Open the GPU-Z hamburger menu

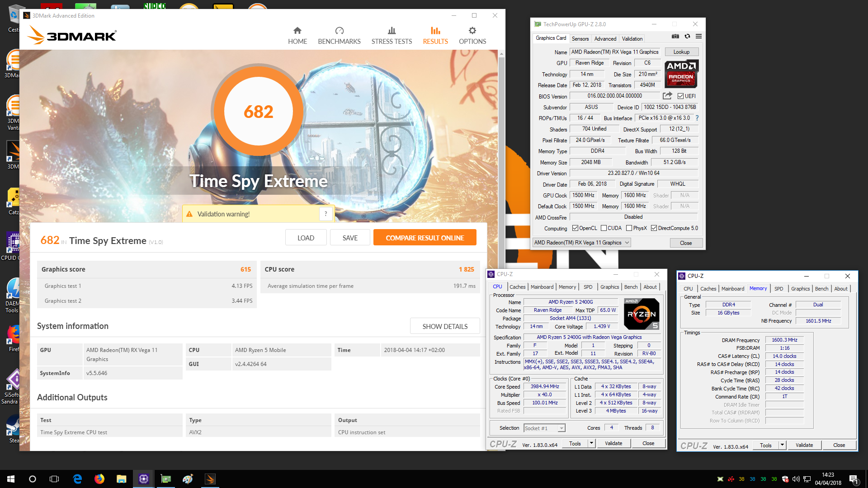698,37
